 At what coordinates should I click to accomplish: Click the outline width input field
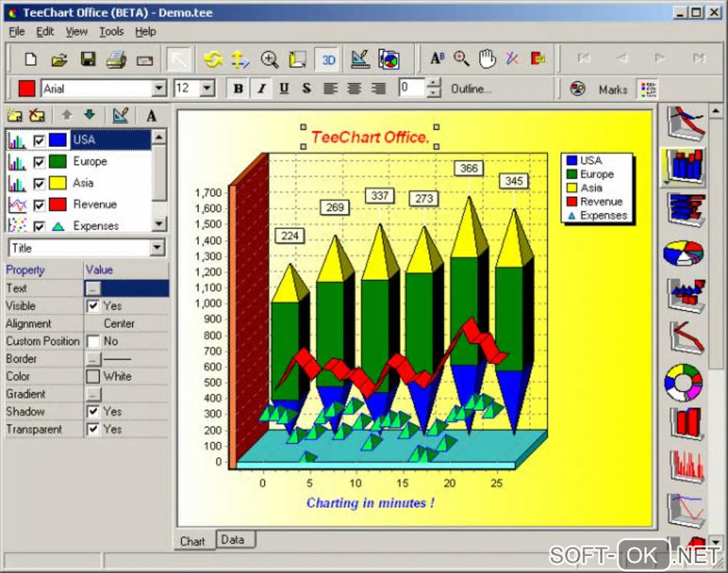[x=412, y=88]
